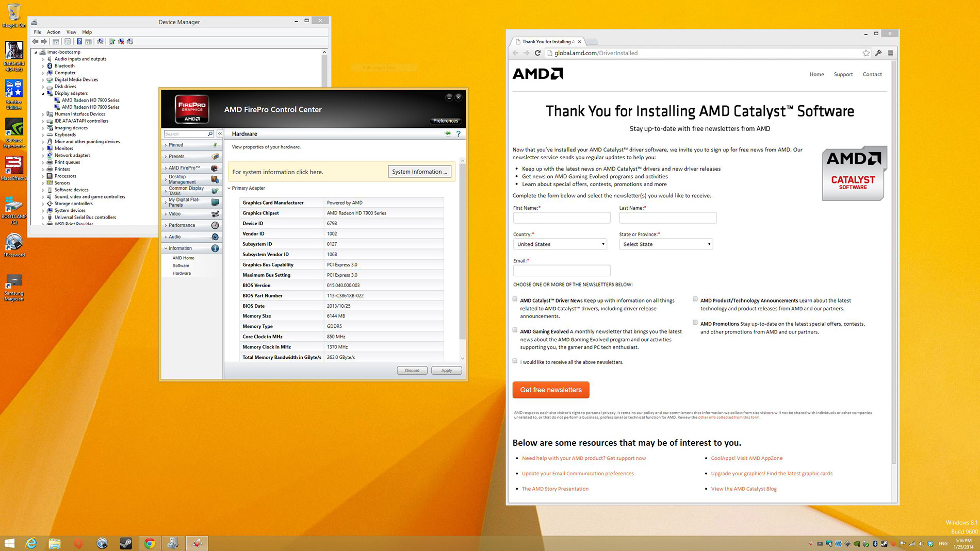
Task: Select AMD Home under Information
Action: click(x=183, y=258)
